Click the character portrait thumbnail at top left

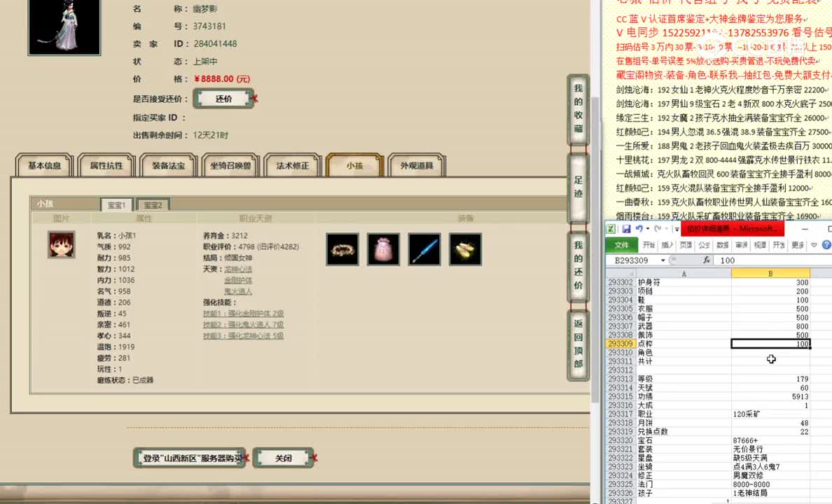[x=64, y=28]
